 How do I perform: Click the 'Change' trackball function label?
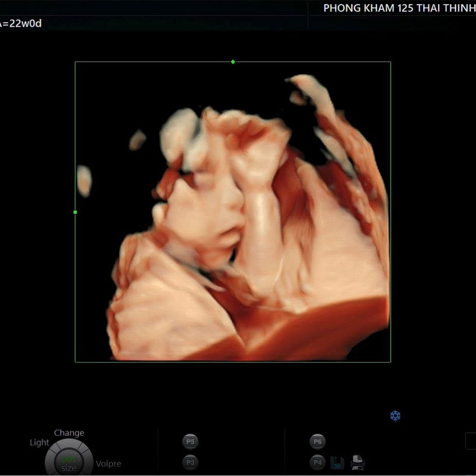point(69,433)
